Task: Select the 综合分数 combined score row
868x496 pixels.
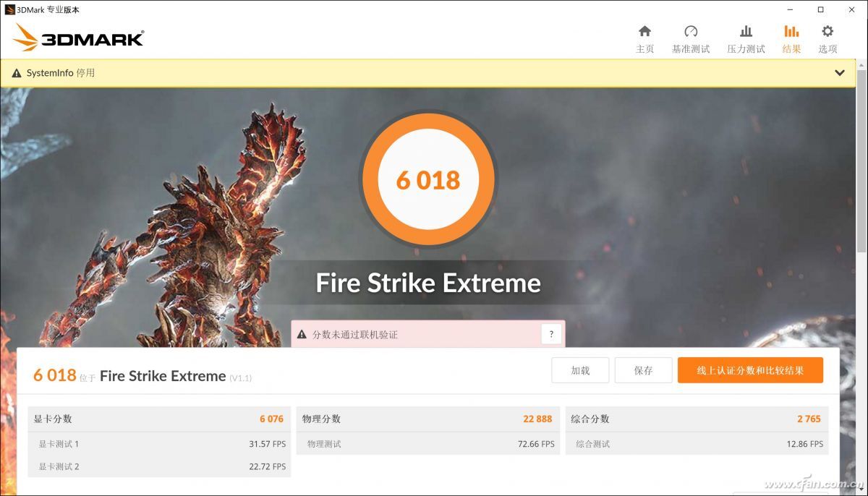Action: coord(694,418)
